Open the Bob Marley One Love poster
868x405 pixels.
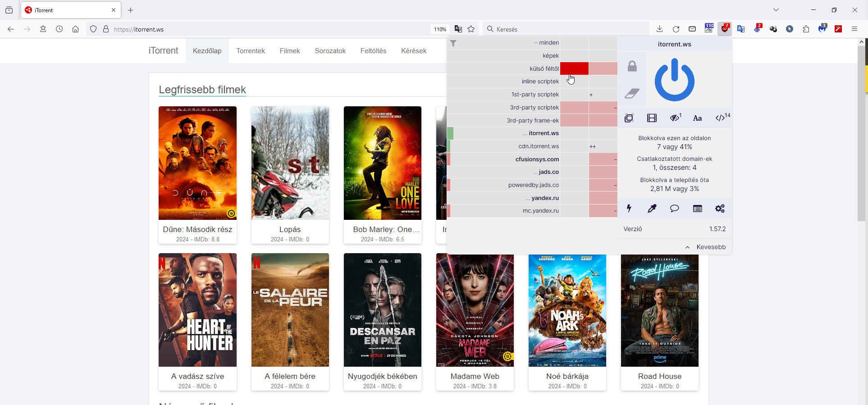point(383,163)
